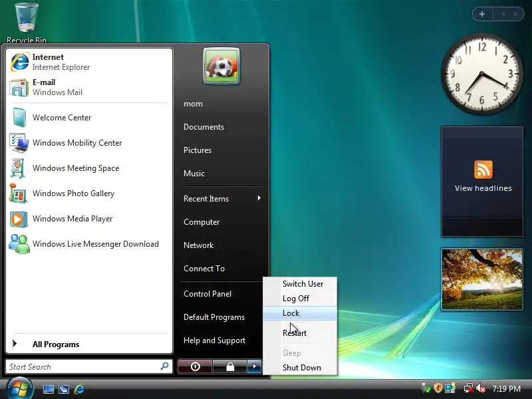This screenshot has height=399, width=532.
Task: Click the sidebar add gadget plus button
Action: (482, 14)
